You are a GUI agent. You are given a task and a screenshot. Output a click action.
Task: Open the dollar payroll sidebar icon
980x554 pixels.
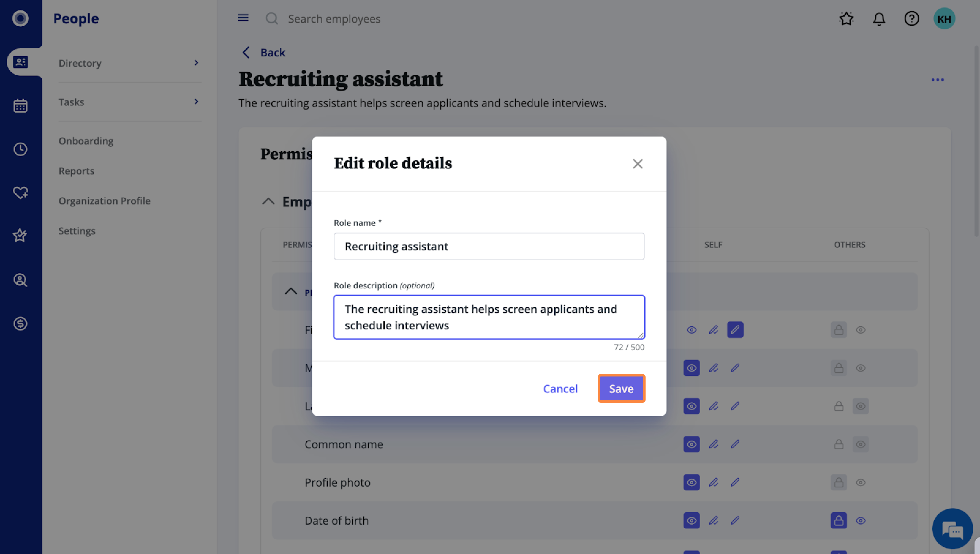click(20, 324)
